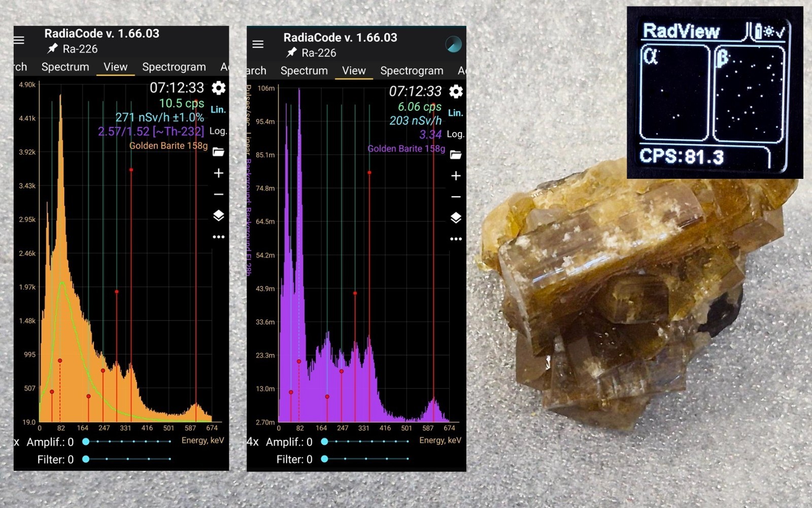This screenshot has height=508, width=812.
Task: Zoom out with minus in left spectrum
Action: tap(219, 195)
